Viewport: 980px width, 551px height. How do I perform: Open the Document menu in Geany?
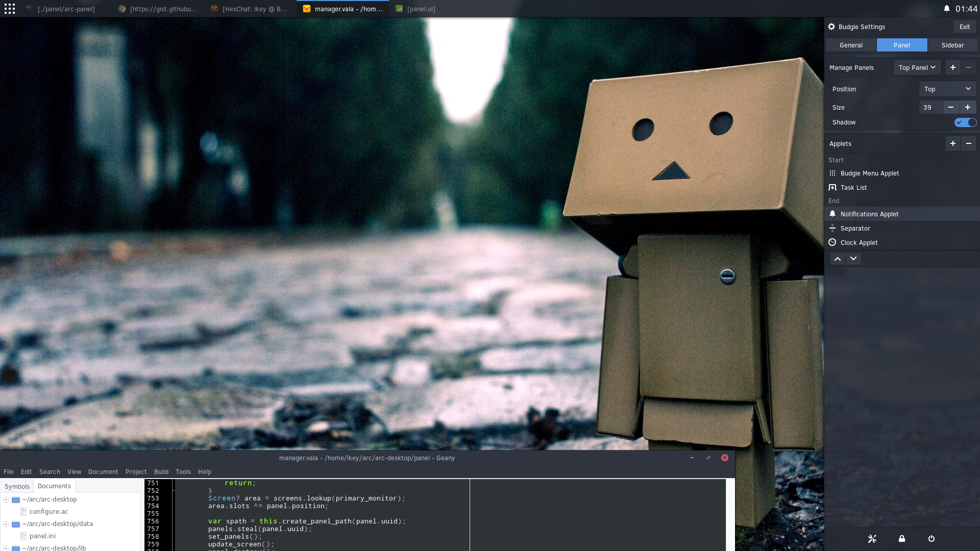coord(103,471)
